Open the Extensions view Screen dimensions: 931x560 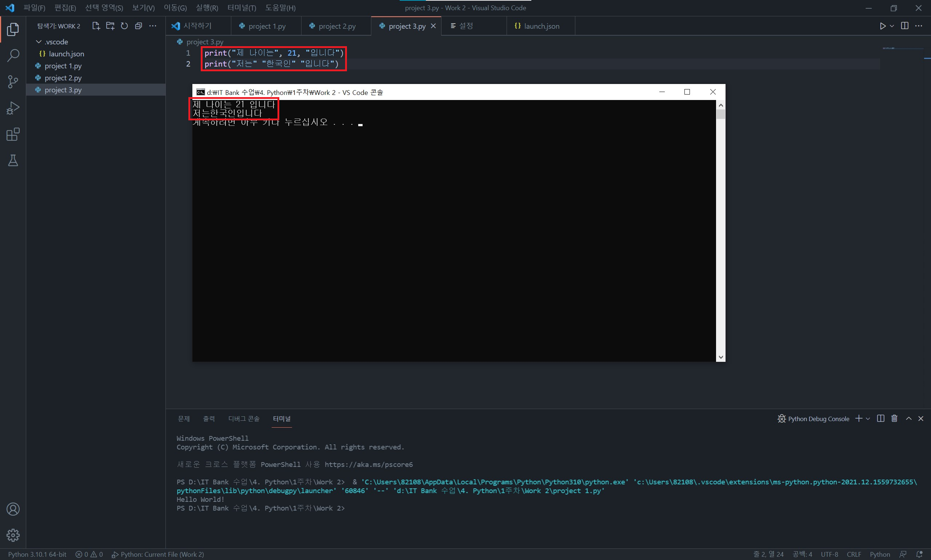coord(13,134)
